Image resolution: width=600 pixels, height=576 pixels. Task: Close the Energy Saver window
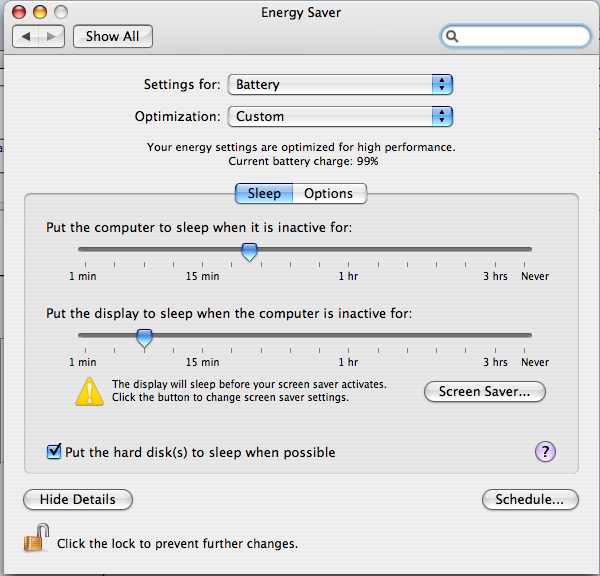click(x=19, y=12)
